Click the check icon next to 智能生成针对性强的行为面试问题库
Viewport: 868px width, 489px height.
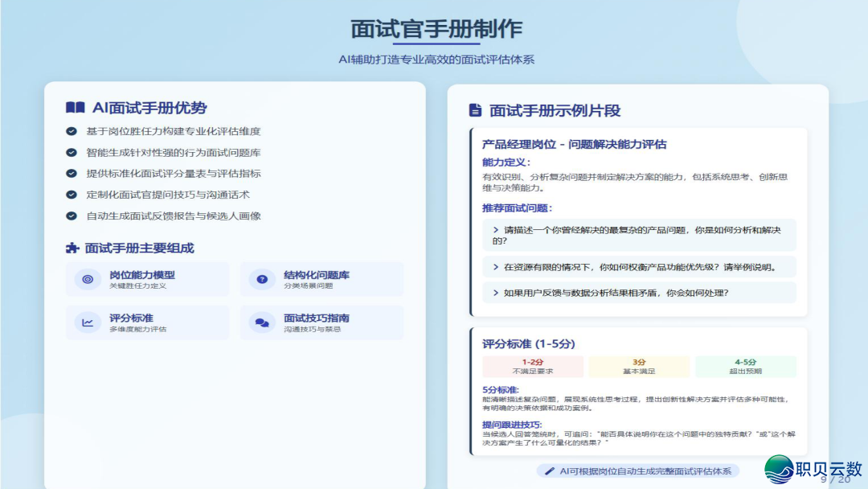point(72,152)
